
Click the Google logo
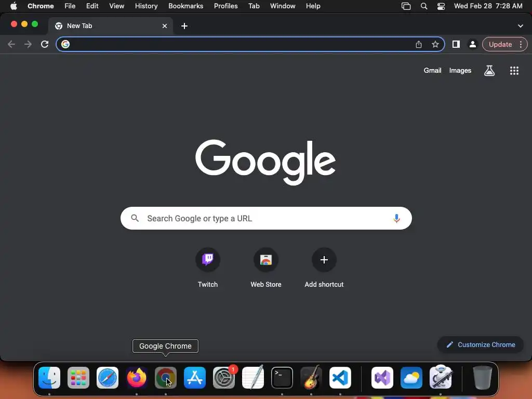pos(265,162)
